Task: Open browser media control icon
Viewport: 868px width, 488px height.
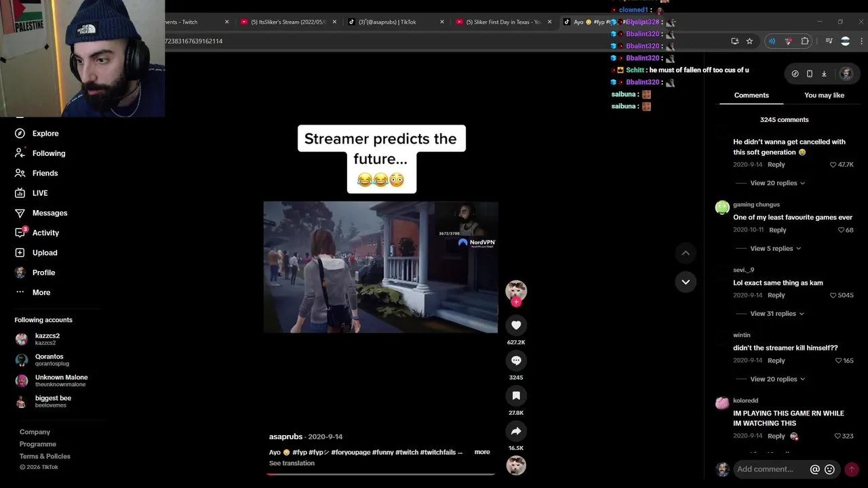Action: tap(829, 41)
